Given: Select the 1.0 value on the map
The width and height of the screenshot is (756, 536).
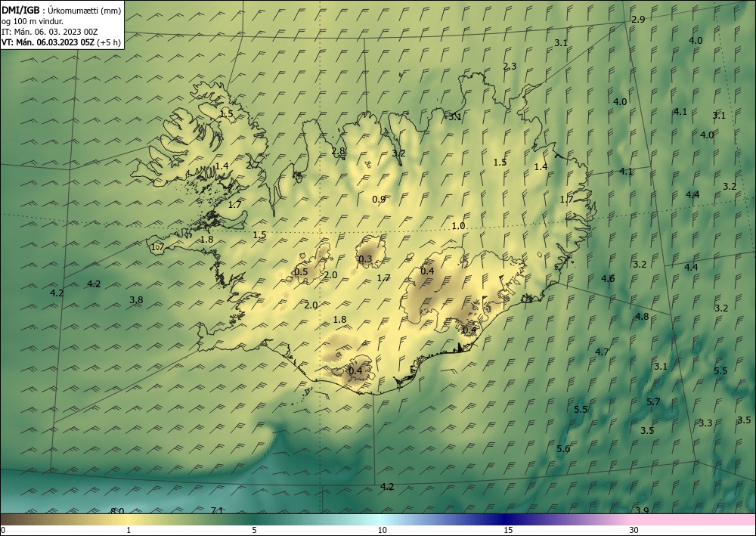Looking at the screenshot, I should click(x=459, y=225).
